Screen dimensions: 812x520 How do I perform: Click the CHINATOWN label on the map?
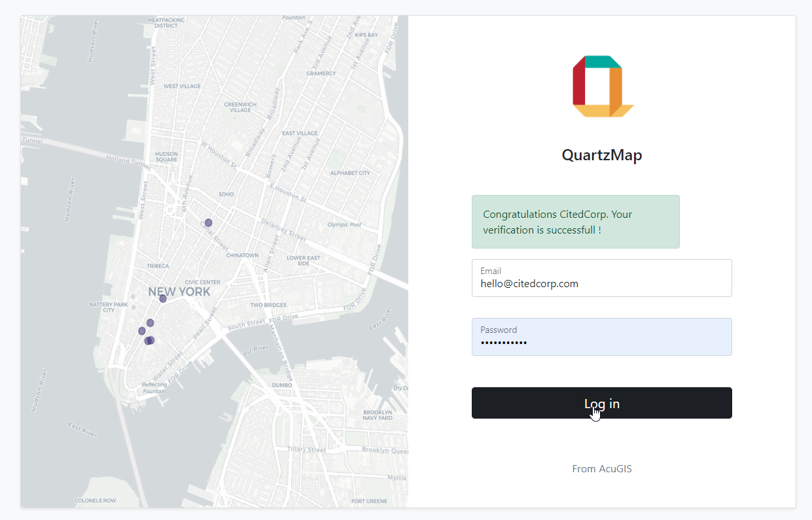pyautogui.click(x=242, y=255)
